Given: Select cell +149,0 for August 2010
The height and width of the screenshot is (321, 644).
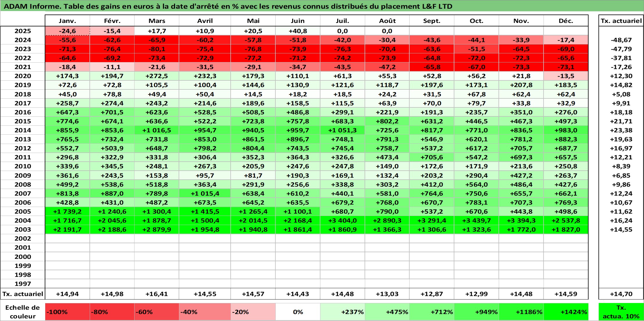Looking at the screenshot, I should click(387, 166).
